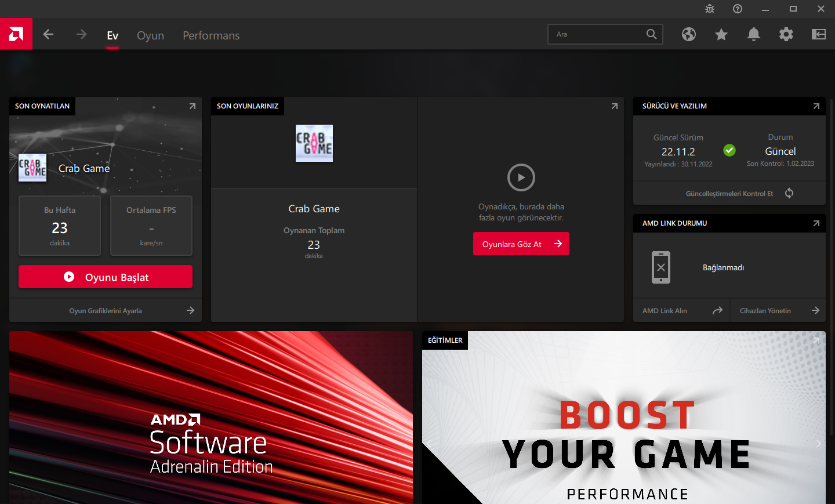
Task: Expand the AMD Link Durumu card
Action: 816,223
